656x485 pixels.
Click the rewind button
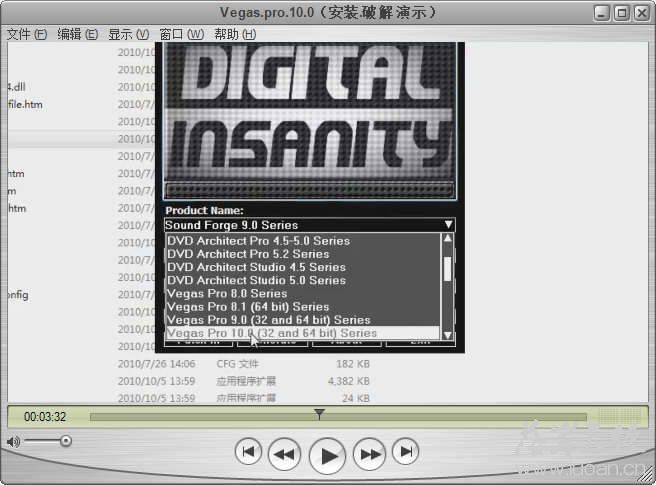pyautogui.click(x=284, y=454)
